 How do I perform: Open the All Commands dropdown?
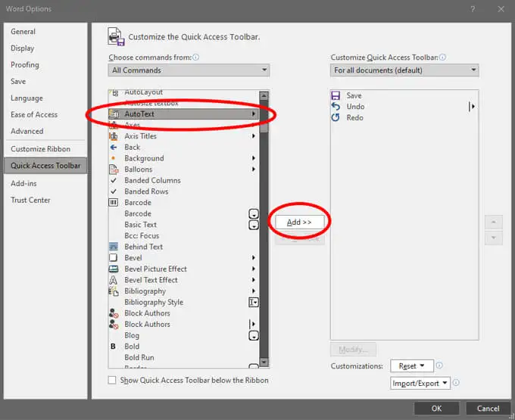tap(189, 70)
